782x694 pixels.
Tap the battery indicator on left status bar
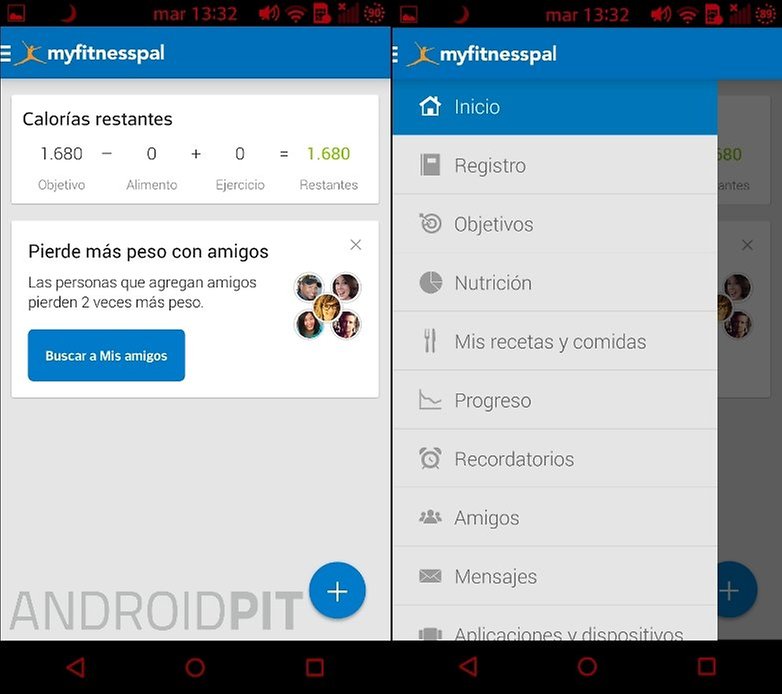(374, 13)
